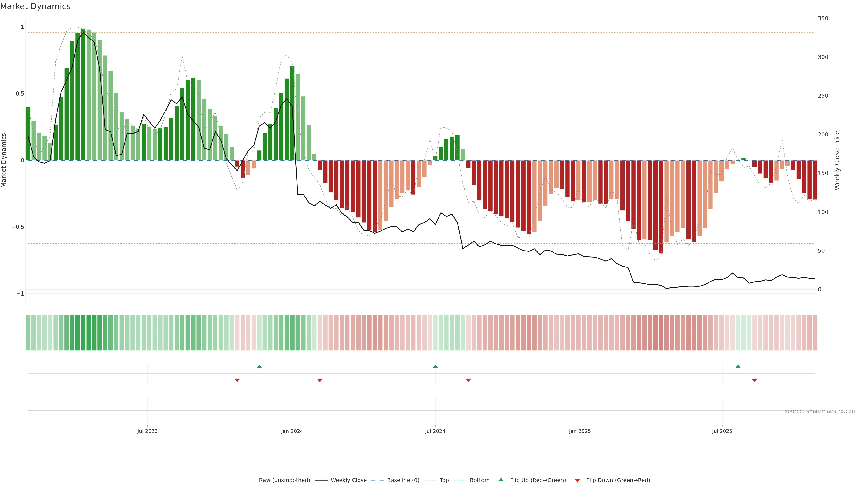868x488 pixels.
Task: Click the Jul 2025 x-axis label
Action: click(722, 431)
